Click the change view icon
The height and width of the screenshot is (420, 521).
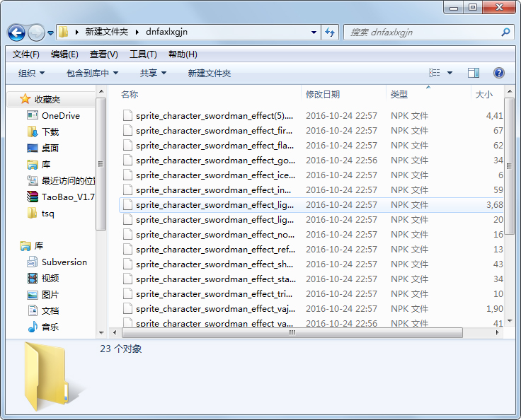pyautogui.click(x=434, y=73)
